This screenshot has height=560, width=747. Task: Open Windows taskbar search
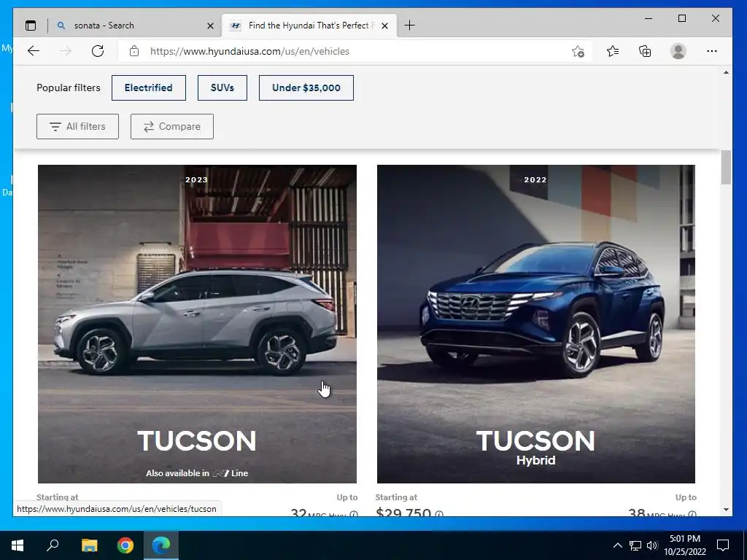53,545
